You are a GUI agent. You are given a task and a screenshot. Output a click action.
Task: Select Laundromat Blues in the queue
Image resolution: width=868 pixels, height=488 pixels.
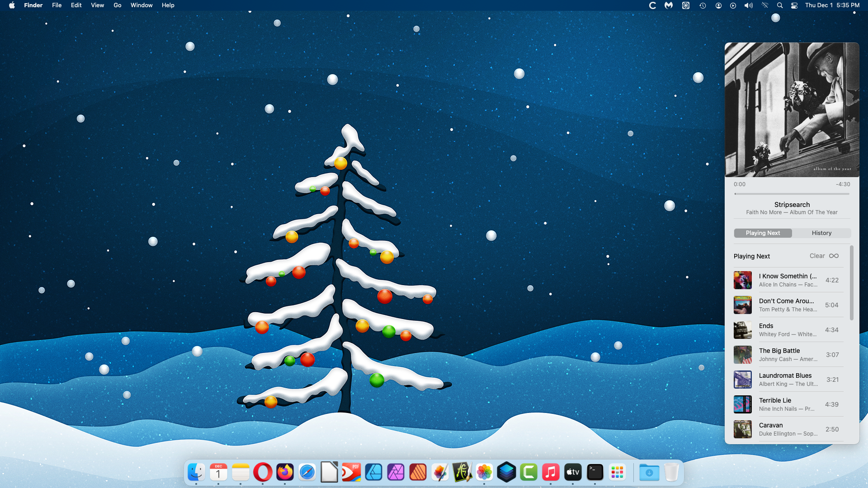pos(785,380)
